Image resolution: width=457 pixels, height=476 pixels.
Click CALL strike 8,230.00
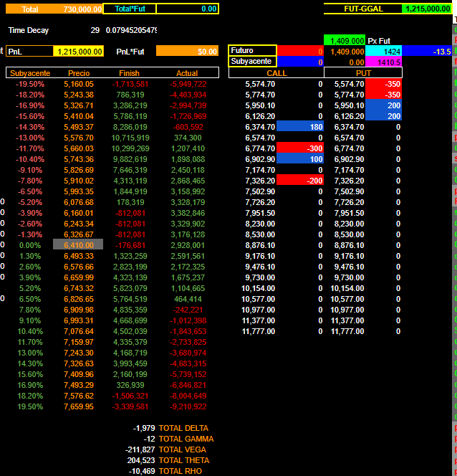260,224
